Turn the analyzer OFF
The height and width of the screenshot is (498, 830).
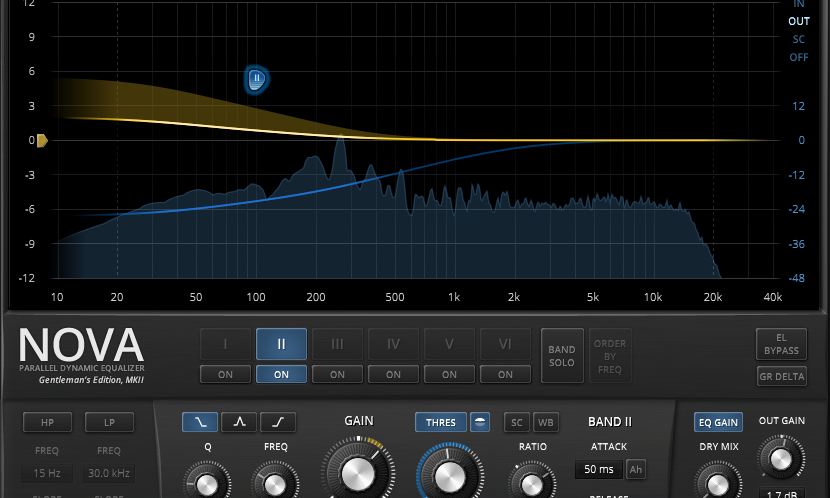click(798, 57)
